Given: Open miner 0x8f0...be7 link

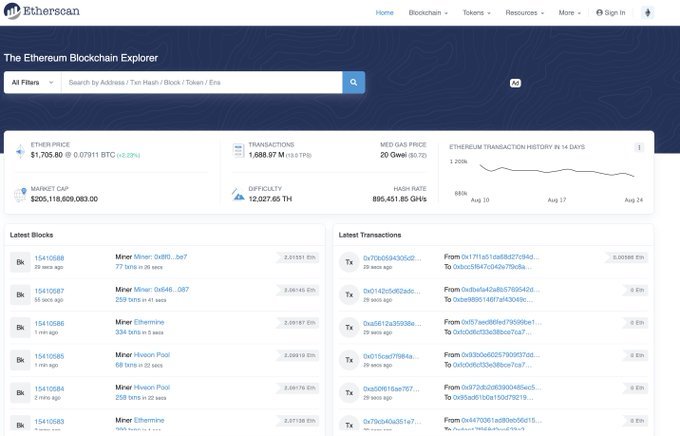Looking at the screenshot, I should coord(160,257).
